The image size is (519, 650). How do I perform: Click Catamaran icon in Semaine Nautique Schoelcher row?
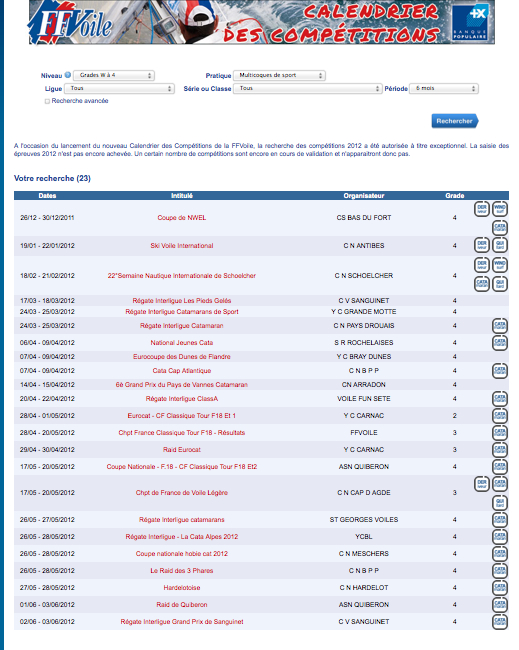(x=482, y=284)
